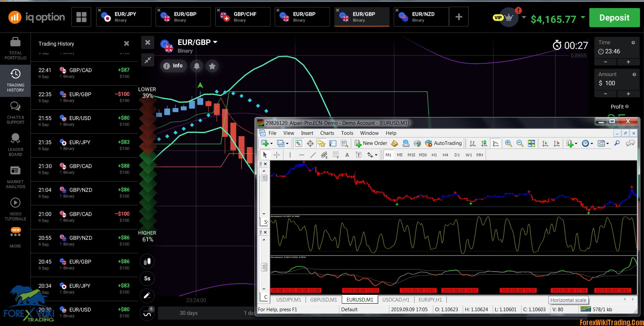Viewport: 644px width, 326px height.
Task: Switch to bar chart type in MetaTrader
Action: pyautogui.click(x=473, y=144)
